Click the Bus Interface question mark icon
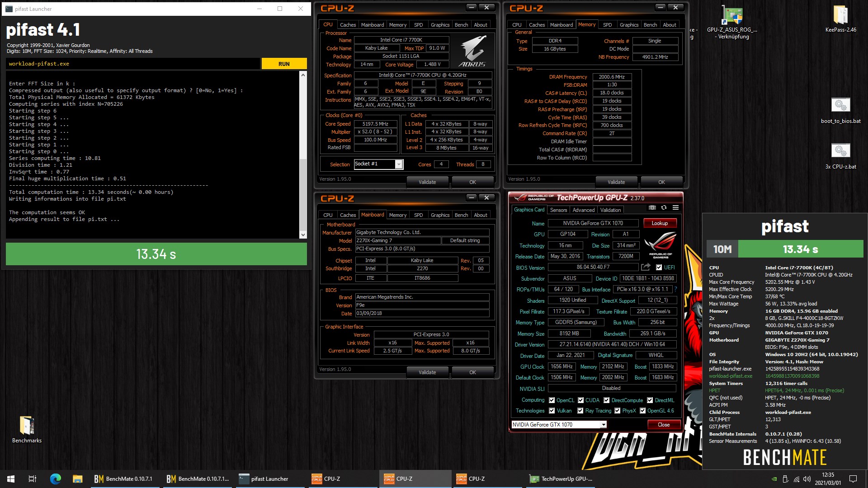This screenshot has height=488, width=868. click(x=676, y=289)
